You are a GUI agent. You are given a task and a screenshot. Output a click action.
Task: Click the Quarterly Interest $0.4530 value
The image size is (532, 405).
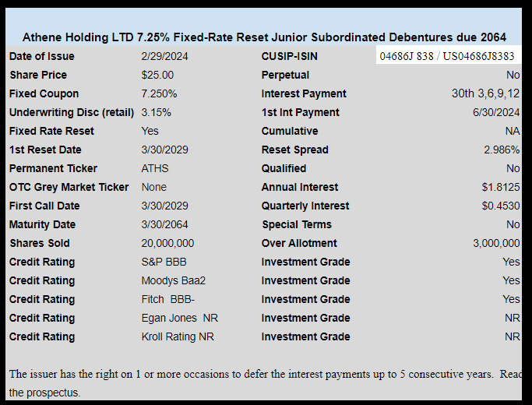(500, 206)
